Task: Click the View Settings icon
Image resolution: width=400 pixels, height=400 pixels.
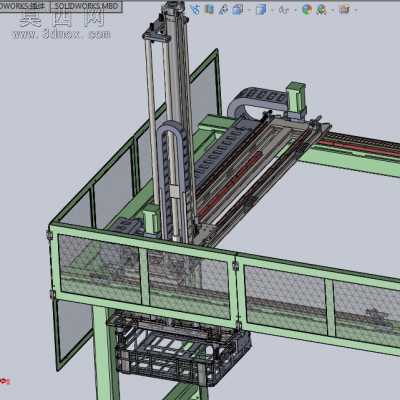Action: 345,9
